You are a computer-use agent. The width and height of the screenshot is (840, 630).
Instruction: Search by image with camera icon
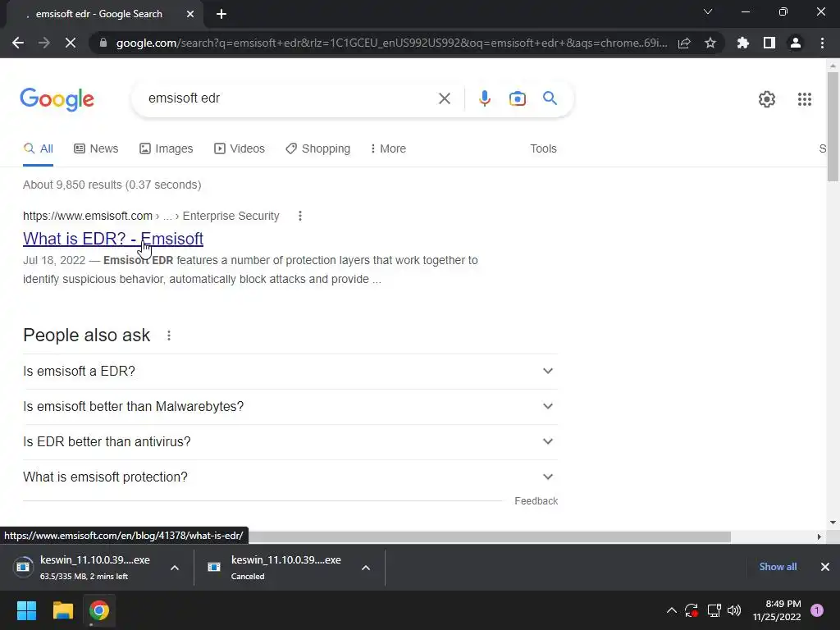tap(517, 98)
